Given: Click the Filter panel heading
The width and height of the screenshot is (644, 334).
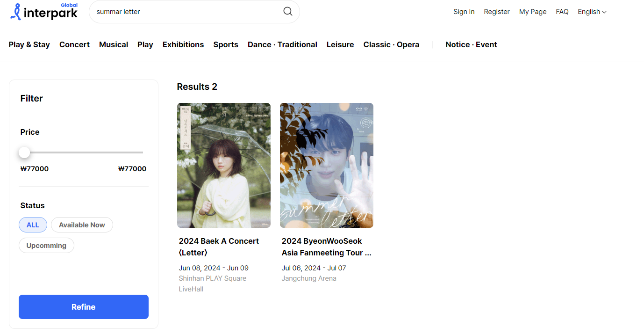Looking at the screenshot, I should click(x=32, y=98).
